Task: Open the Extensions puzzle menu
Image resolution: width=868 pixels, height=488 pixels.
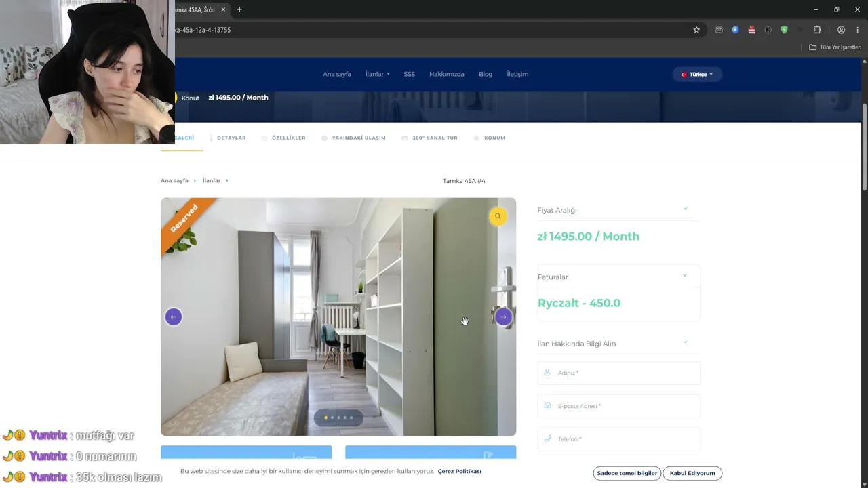Action: tap(817, 30)
